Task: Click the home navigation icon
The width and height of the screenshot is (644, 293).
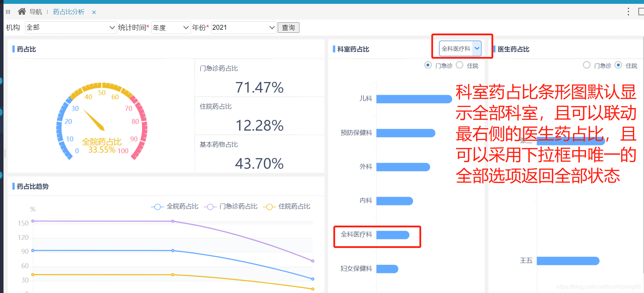Action: coord(22,12)
